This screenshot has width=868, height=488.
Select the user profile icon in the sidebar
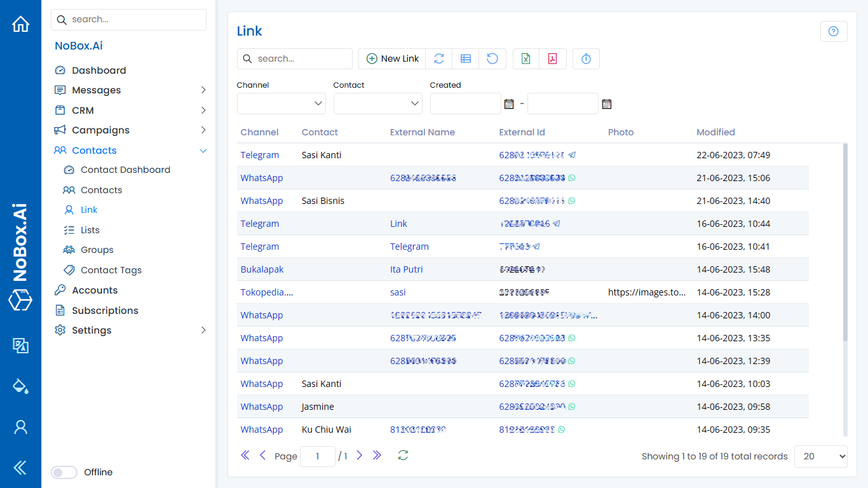pyautogui.click(x=20, y=427)
